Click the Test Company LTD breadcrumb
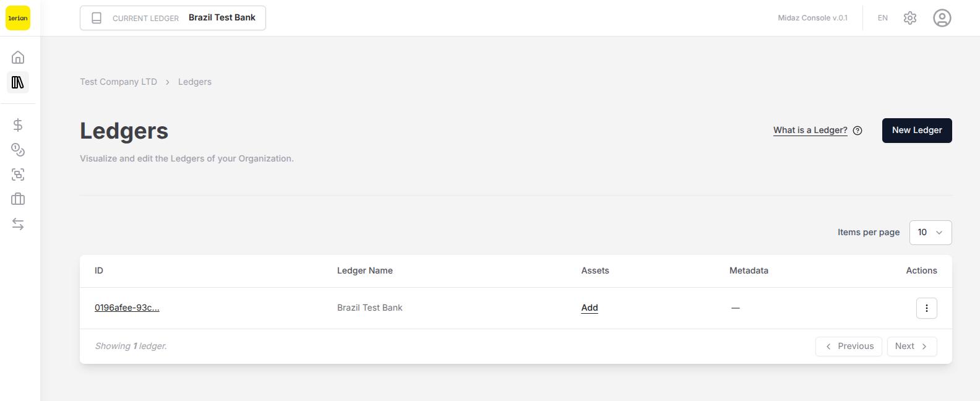This screenshot has height=401, width=980. click(118, 82)
